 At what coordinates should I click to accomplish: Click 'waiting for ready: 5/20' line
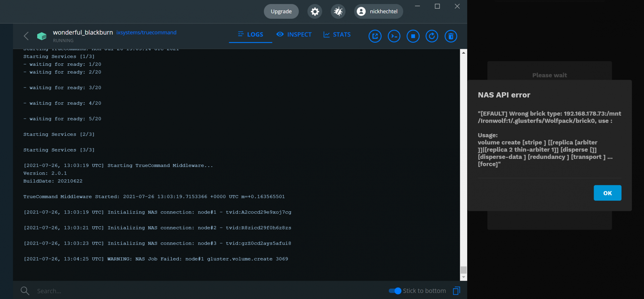coord(62,119)
